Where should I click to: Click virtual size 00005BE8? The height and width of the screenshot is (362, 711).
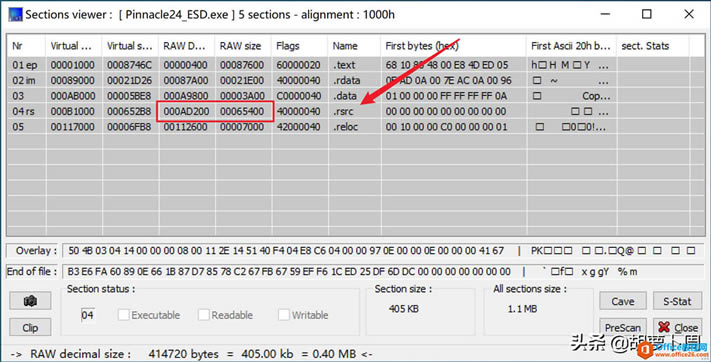pyautogui.click(x=129, y=96)
